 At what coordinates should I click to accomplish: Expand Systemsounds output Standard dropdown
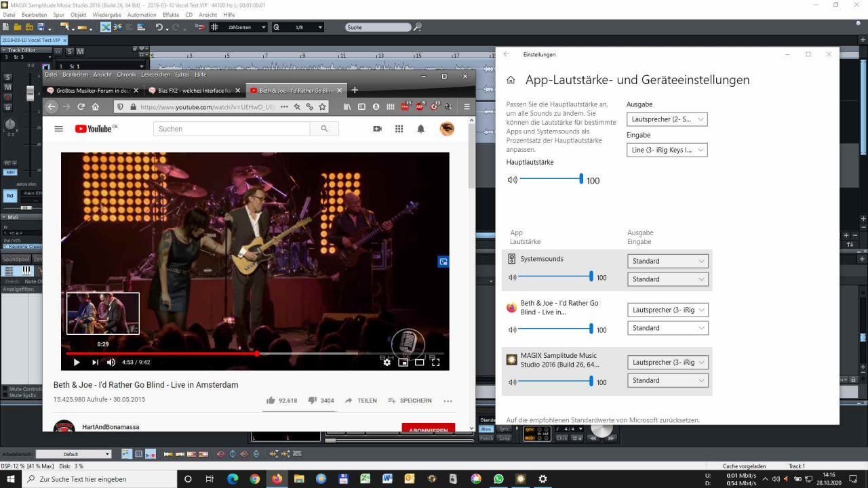(x=668, y=261)
